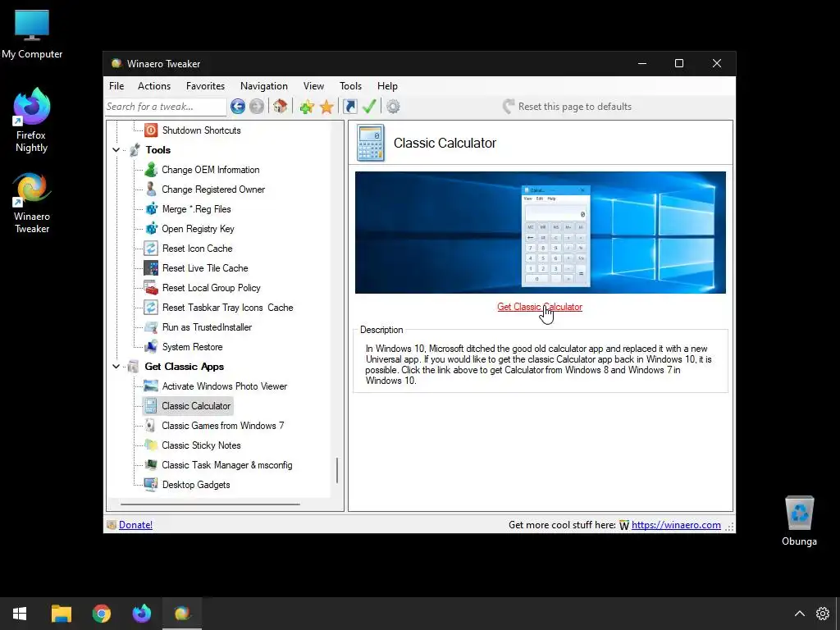The width and height of the screenshot is (840, 630).
Task: Click the classic calculator preview image
Action: pyautogui.click(x=540, y=232)
